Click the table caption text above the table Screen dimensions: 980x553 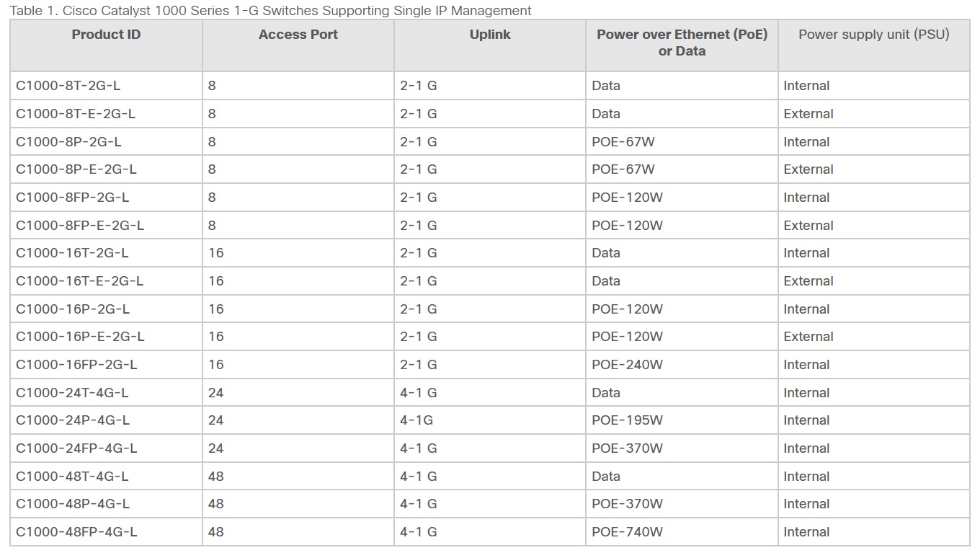270,11
